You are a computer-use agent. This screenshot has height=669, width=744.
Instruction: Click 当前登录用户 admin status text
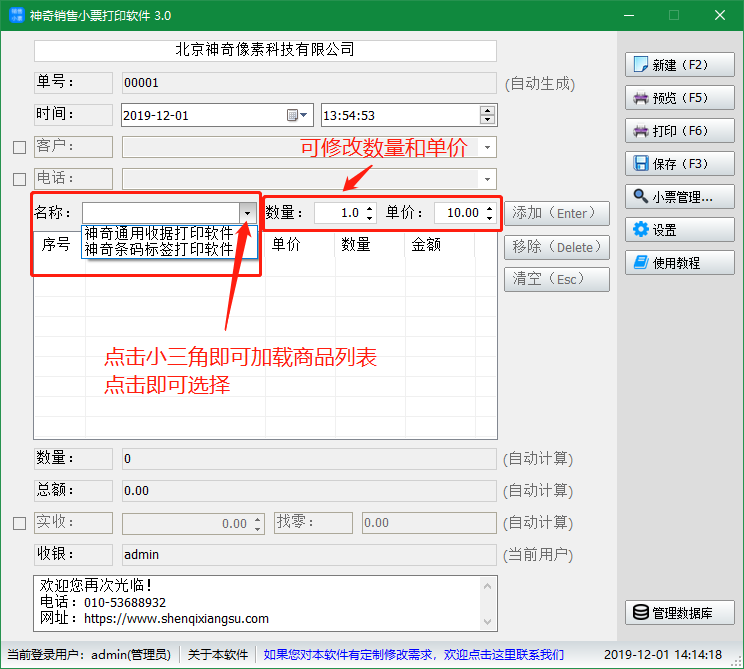point(89,655)
